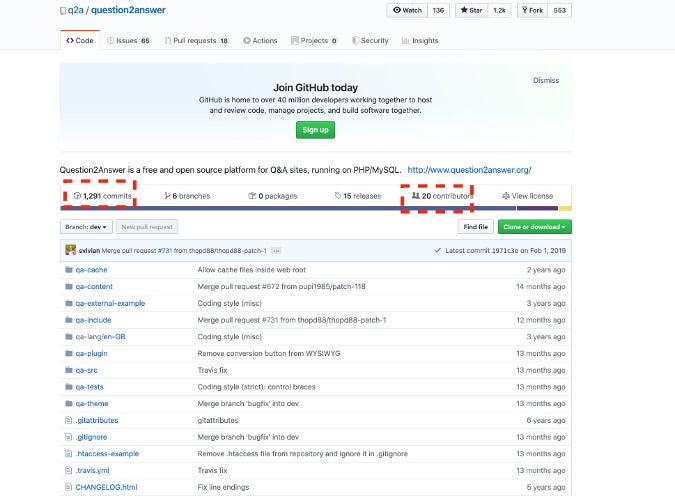The image size is (675, 496).
Task: Open the Projects tab
Action: [314, 40]
